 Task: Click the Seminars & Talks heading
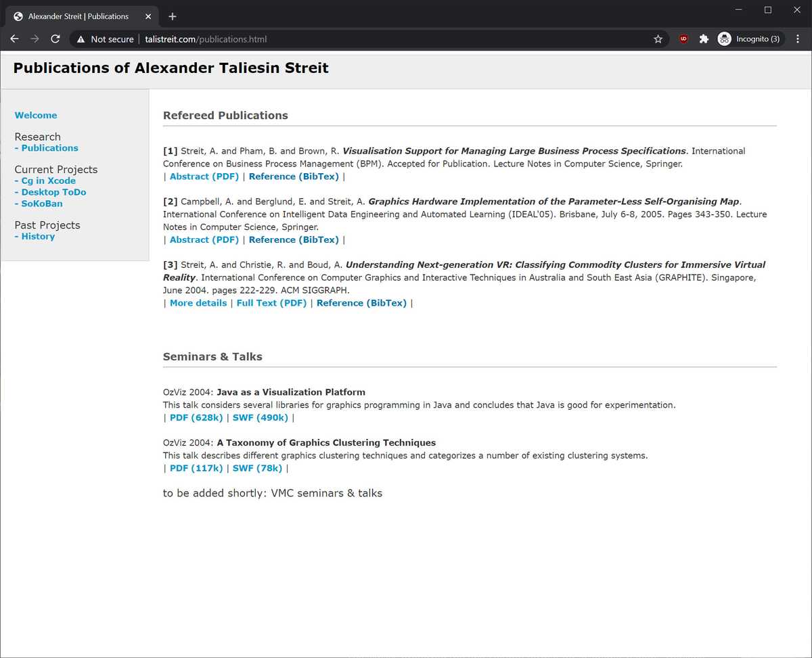tap(212, 356)
